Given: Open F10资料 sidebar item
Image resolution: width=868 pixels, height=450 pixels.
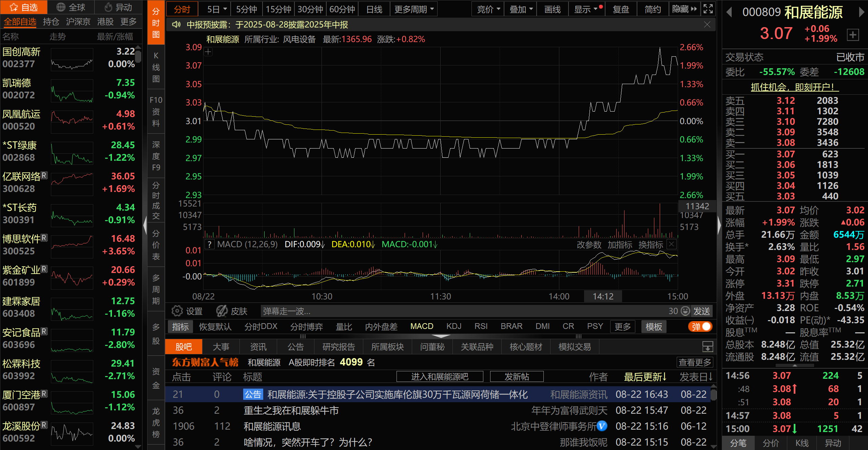Looking at the screenshot, I should (156, 111).
